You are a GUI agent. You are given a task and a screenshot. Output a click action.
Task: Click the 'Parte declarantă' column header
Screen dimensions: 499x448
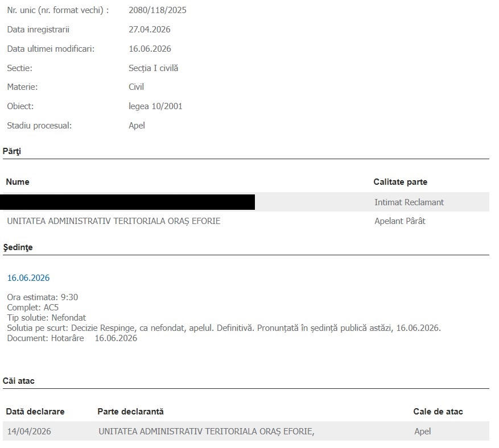pos(130,412)
